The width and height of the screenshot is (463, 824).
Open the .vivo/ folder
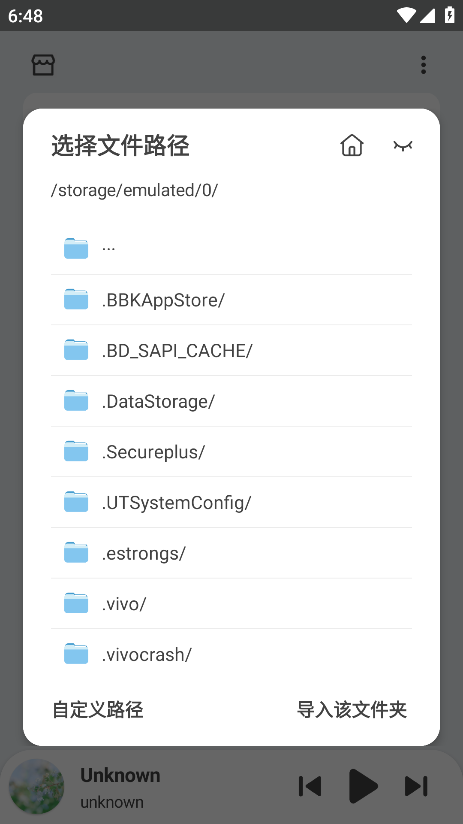[x=231, y=603]
